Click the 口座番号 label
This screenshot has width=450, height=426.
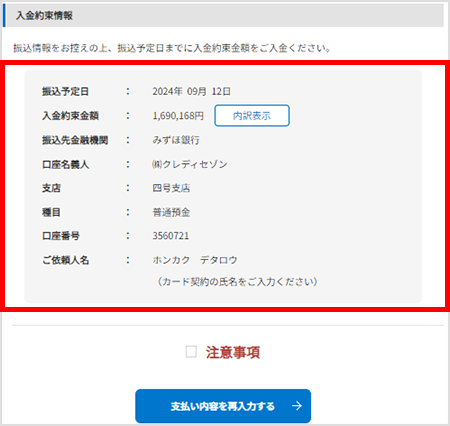click(x=61, y=236)
